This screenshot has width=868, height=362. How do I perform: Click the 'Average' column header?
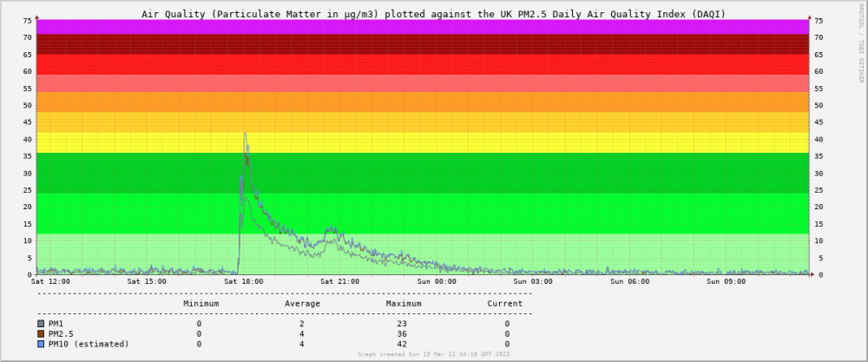[302, 303]
